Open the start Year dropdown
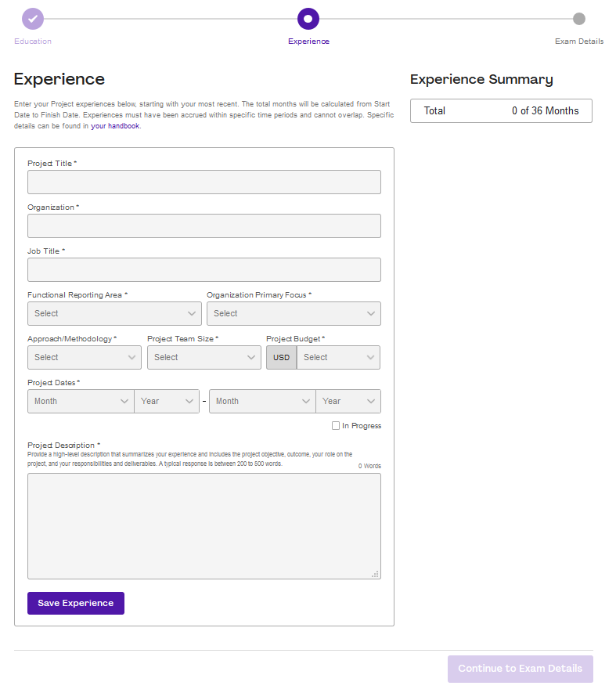This screenshot has height=700, width=616. 167,401
